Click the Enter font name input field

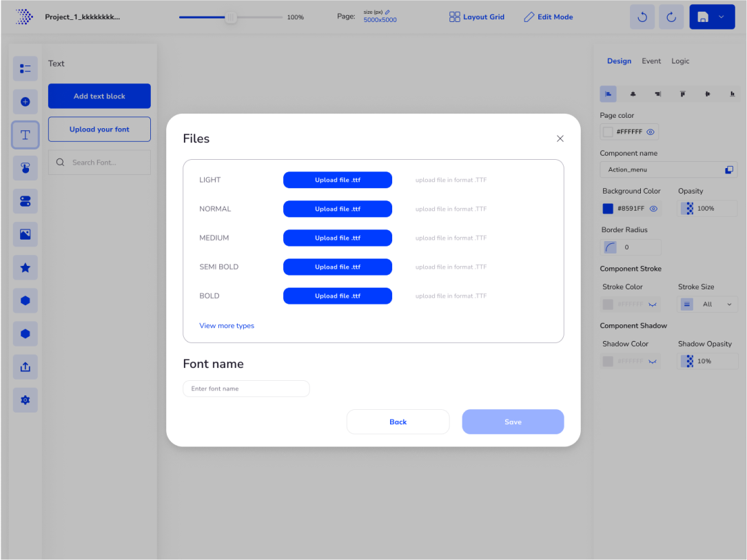click(x=246, y=388)
